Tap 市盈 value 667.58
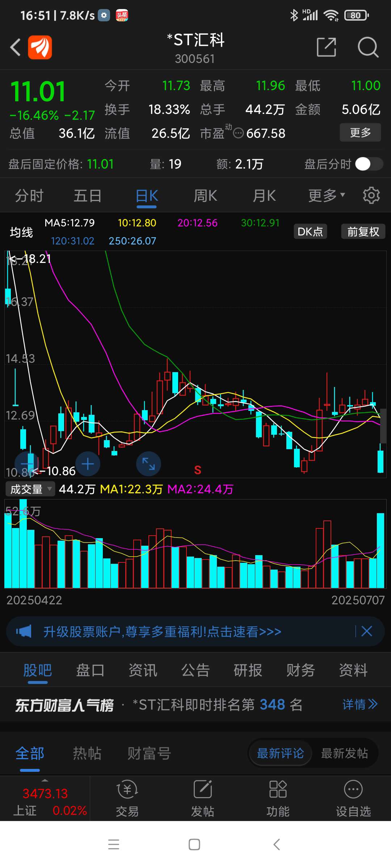The width and height of the screenshot is (391, 868). 266,133
